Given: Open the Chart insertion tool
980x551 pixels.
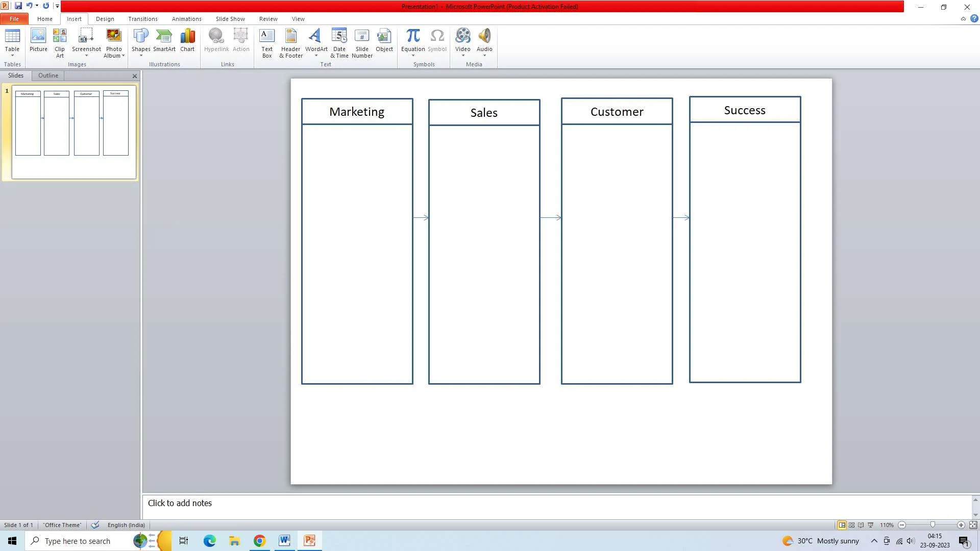Looking at the screenshot, I should point(188,40).
